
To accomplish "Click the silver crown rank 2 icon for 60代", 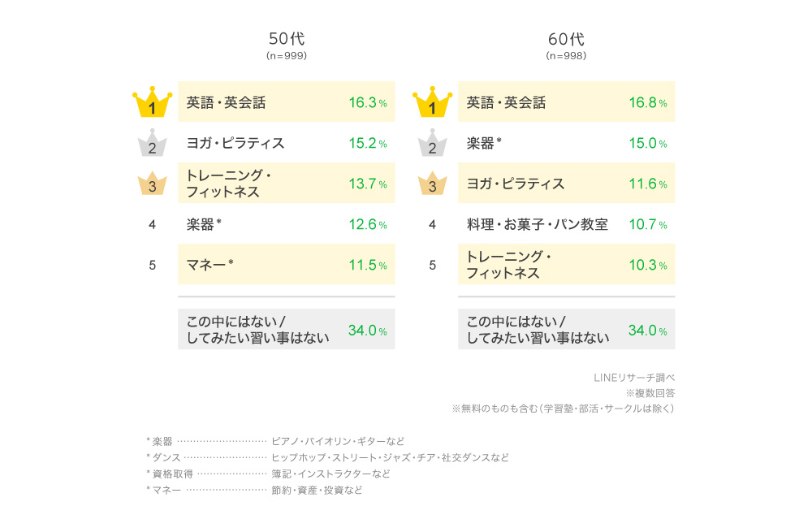I will [x=433, y=143].
